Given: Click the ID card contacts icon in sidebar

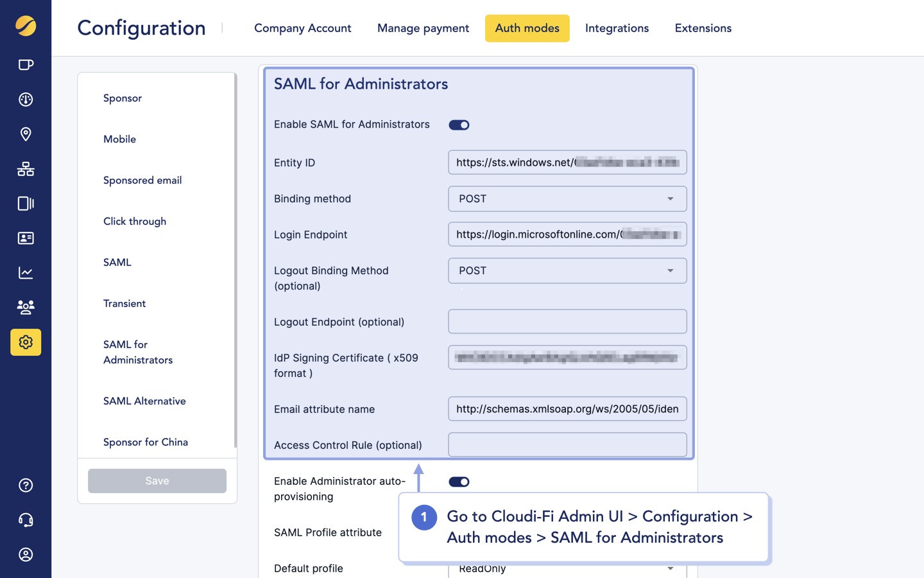Looking at the screenshot, I should (26, 238).
